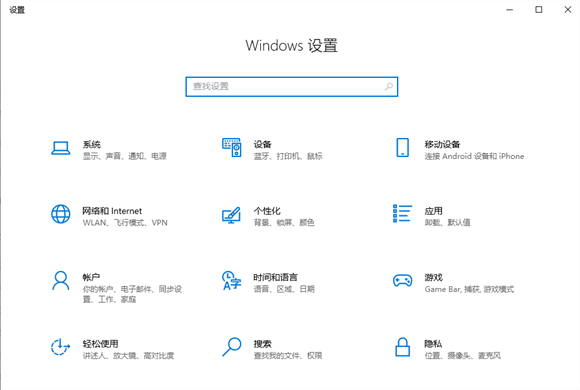Open the 隐私 settings category
The height and width of the screenshot is (390, 580).
[x=433, y=343]
